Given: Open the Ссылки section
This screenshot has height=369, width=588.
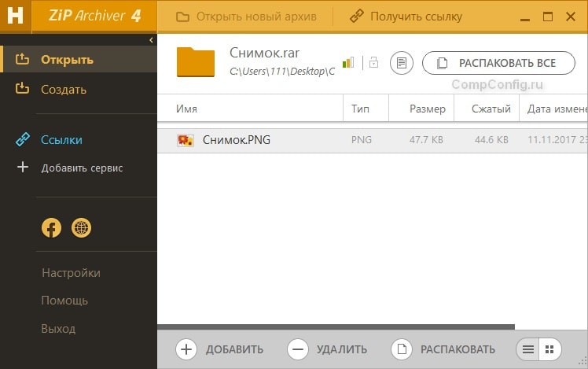Looking at the screenshot, I should (x=61, y=139).
